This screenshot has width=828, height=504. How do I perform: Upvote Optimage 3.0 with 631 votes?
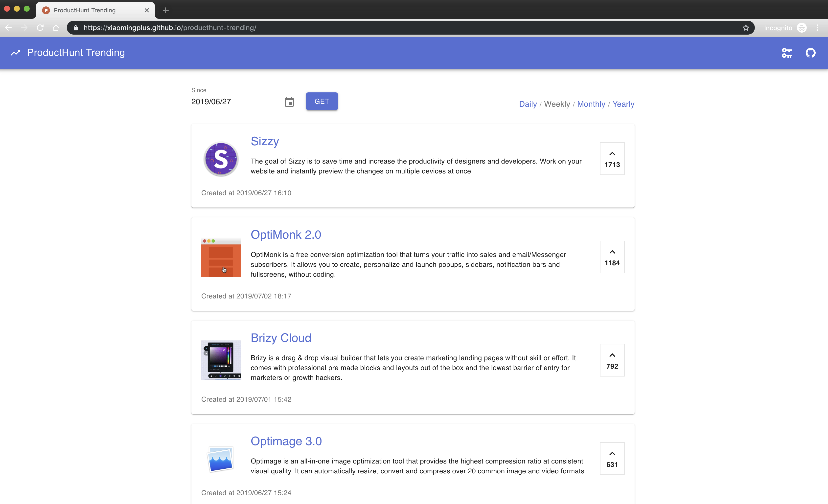(612, 458)
